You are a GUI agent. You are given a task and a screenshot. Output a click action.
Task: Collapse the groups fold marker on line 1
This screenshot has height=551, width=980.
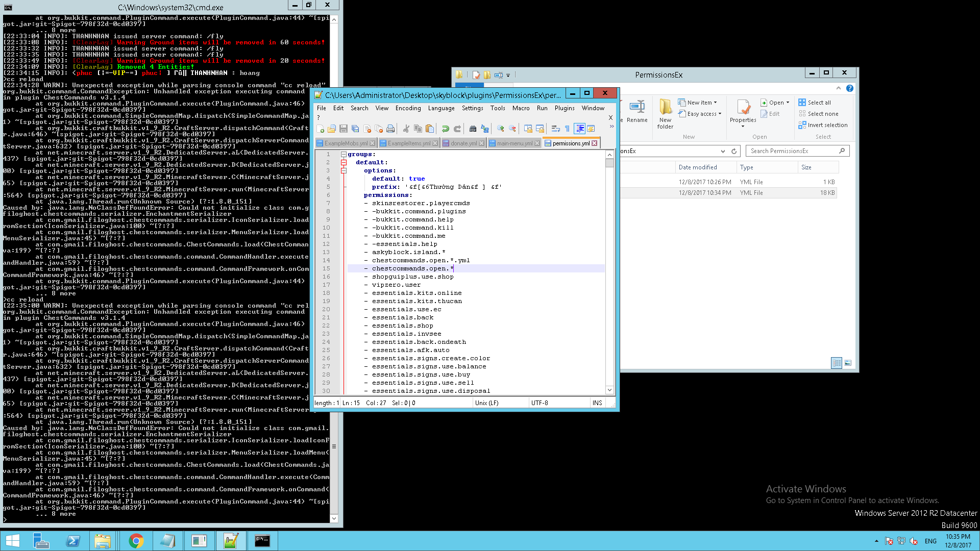344,155
